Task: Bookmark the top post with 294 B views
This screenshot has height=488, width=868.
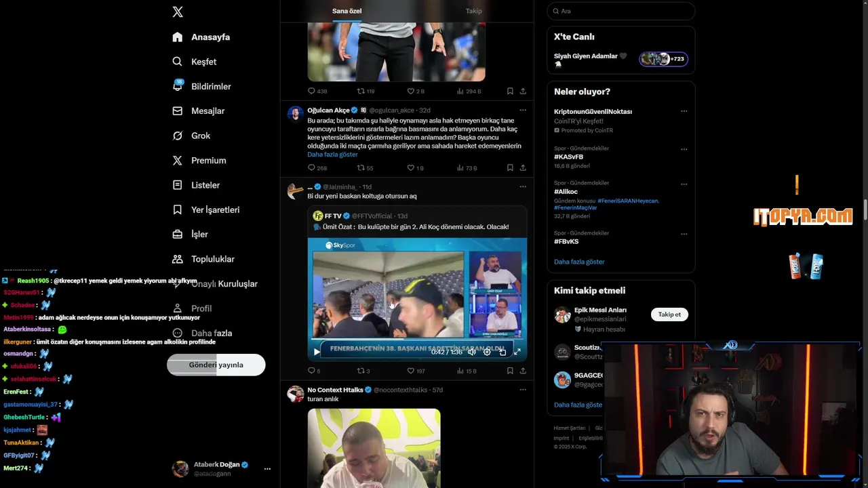Action: pos(510,91)
